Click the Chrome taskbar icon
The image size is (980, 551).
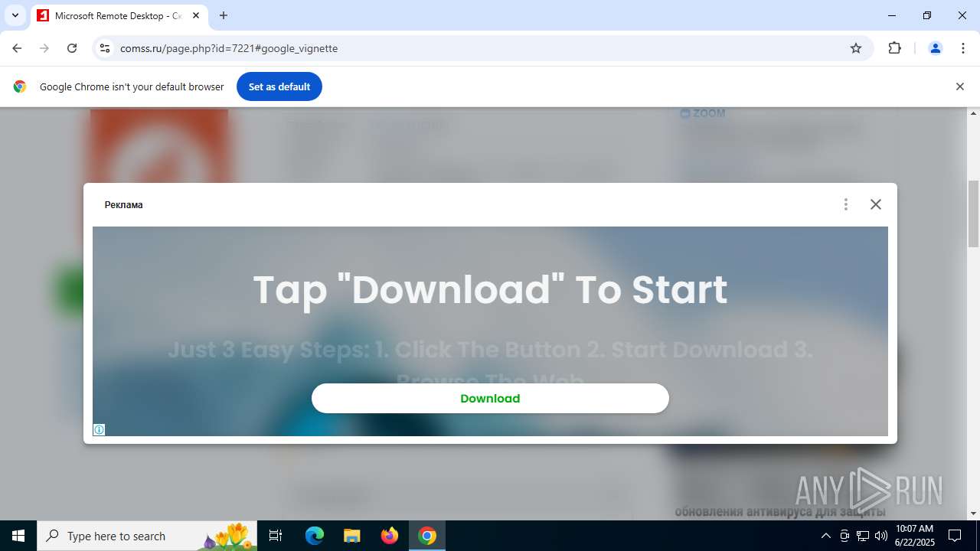[427, 536]
